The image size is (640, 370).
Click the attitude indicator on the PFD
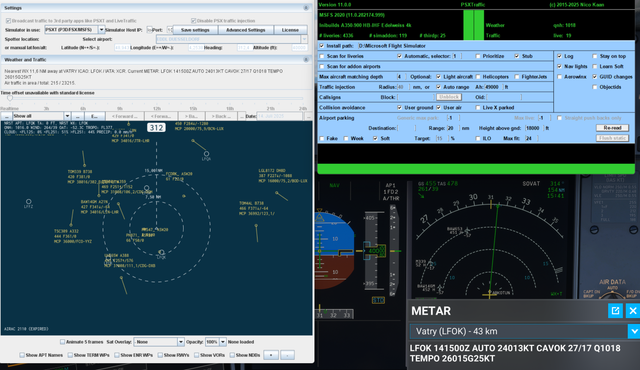pos(335,250)
